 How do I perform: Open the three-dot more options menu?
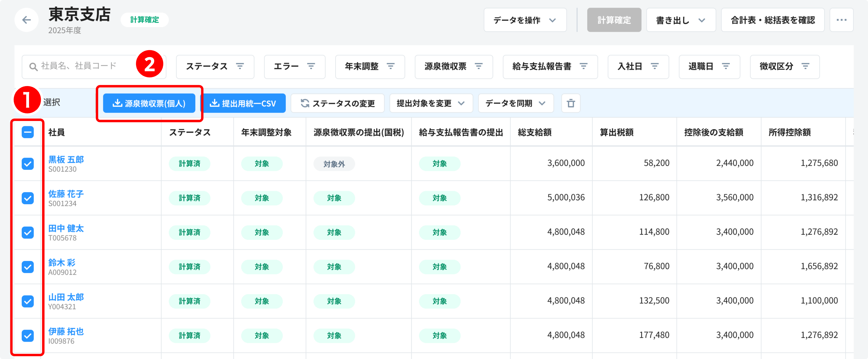click(841, 20)
